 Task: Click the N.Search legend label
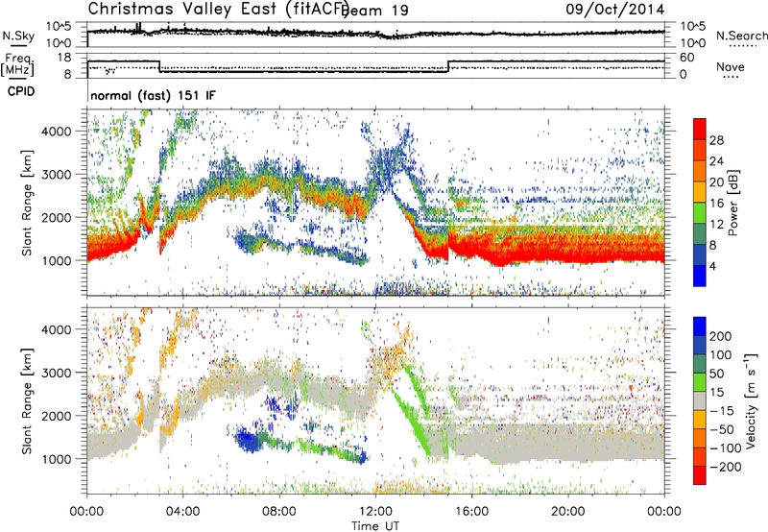741,36
